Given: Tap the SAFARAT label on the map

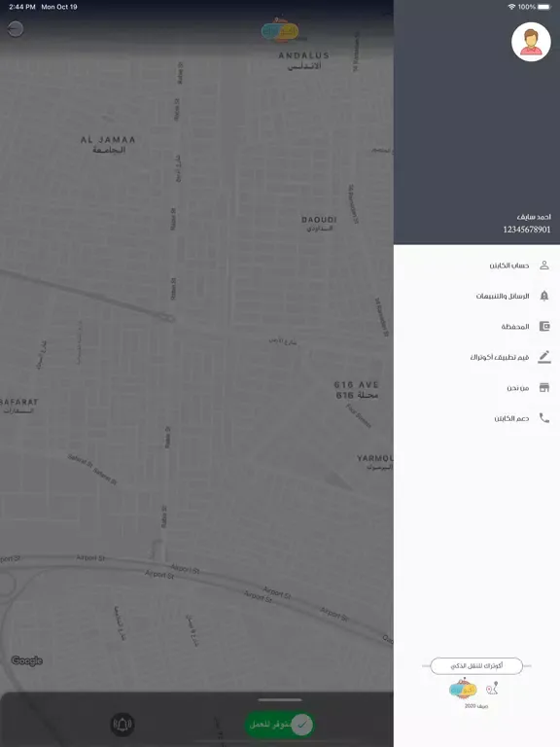Looking at the screenshot, I should (x=19, y=402).
